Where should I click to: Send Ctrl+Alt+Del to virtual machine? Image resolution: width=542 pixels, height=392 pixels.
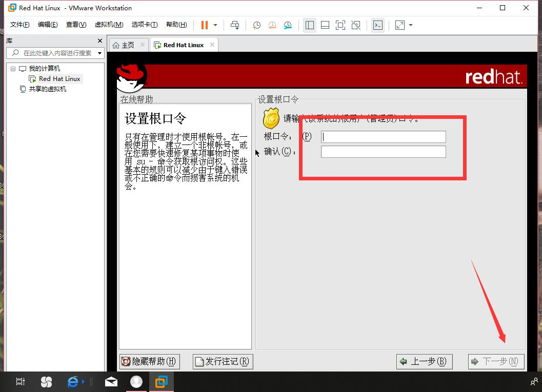pos(235,25)
